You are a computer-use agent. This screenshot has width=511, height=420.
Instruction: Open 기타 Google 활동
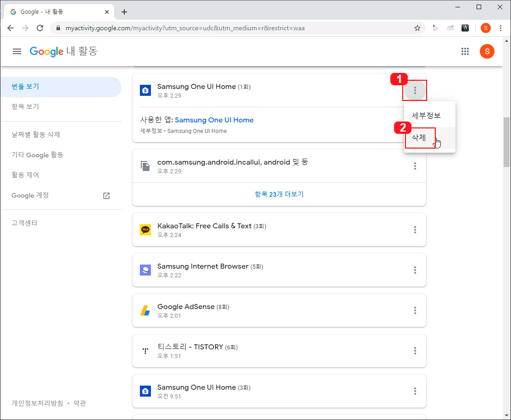(x=38, y=155)
